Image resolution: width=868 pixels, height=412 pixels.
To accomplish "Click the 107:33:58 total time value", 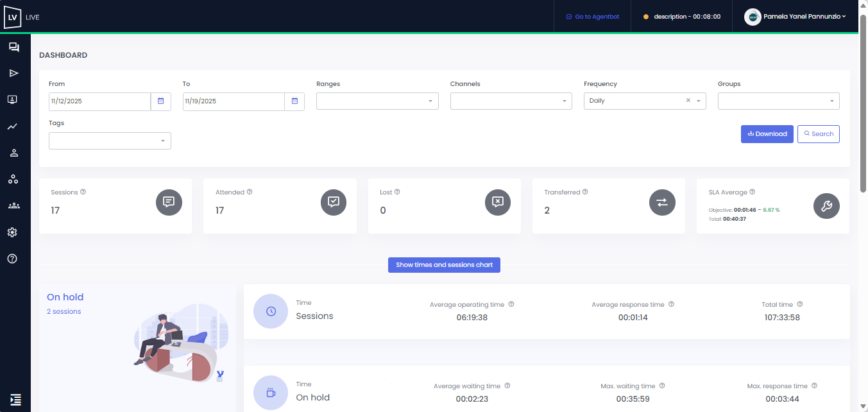I will point(782,318).
